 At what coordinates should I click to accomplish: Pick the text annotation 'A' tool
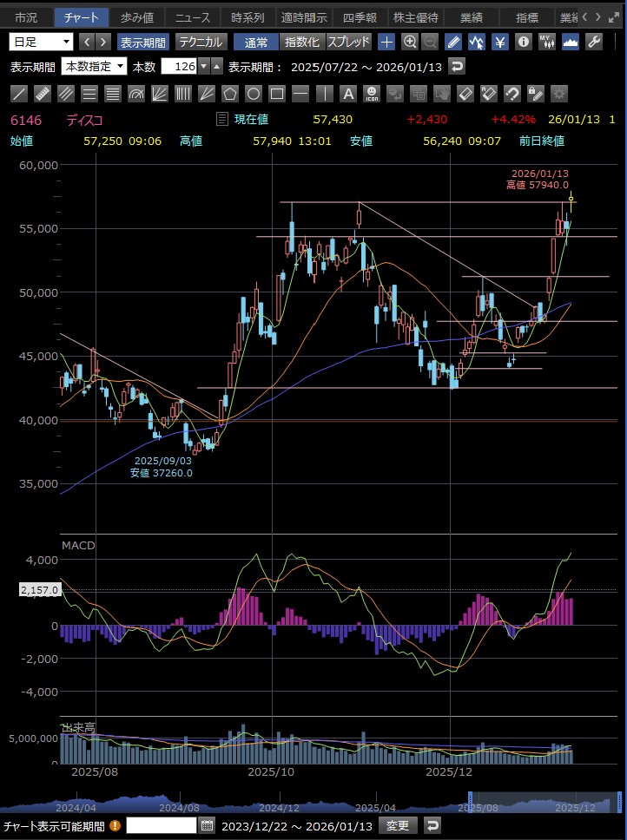point(348,94)
